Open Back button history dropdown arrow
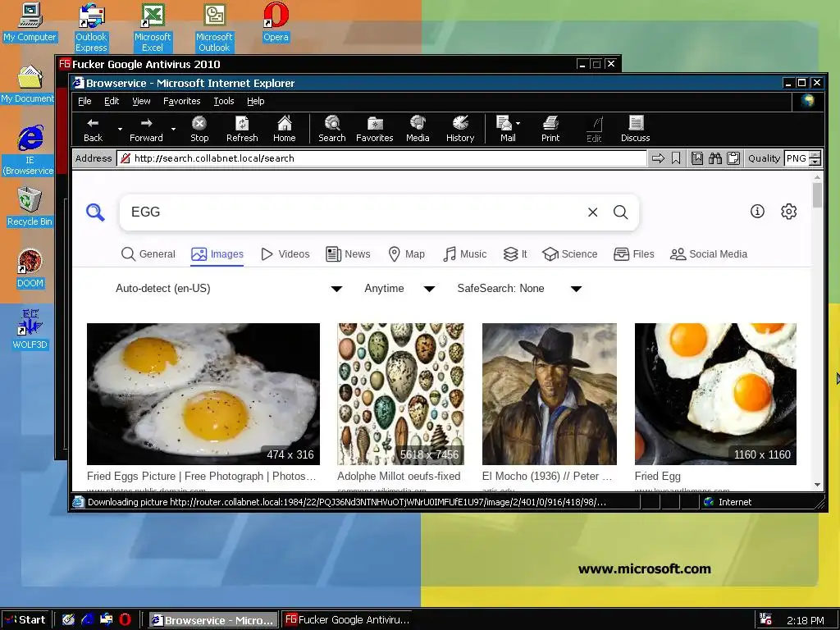 point(120,129)
